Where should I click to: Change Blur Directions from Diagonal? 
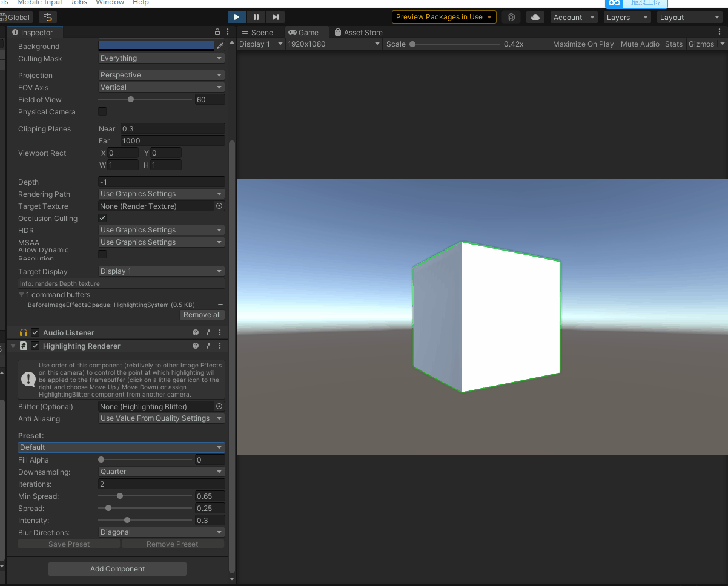(161, 532)
